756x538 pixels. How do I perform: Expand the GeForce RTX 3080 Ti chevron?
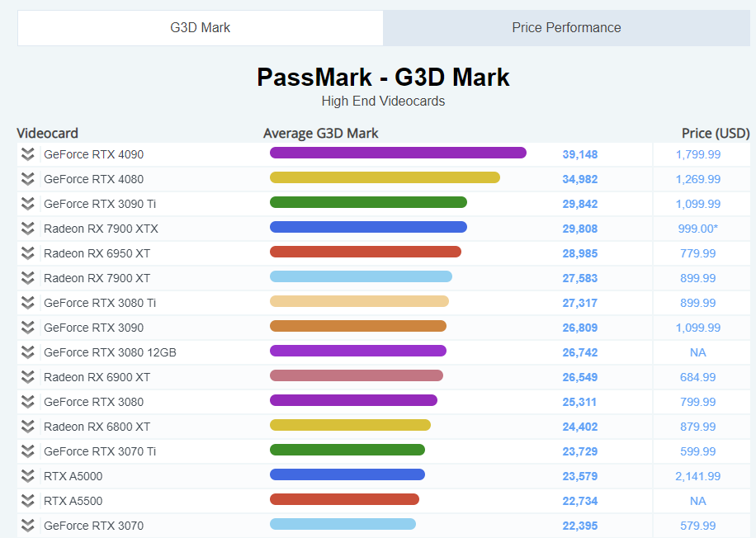pyautogui.click(x=28, y=303)
